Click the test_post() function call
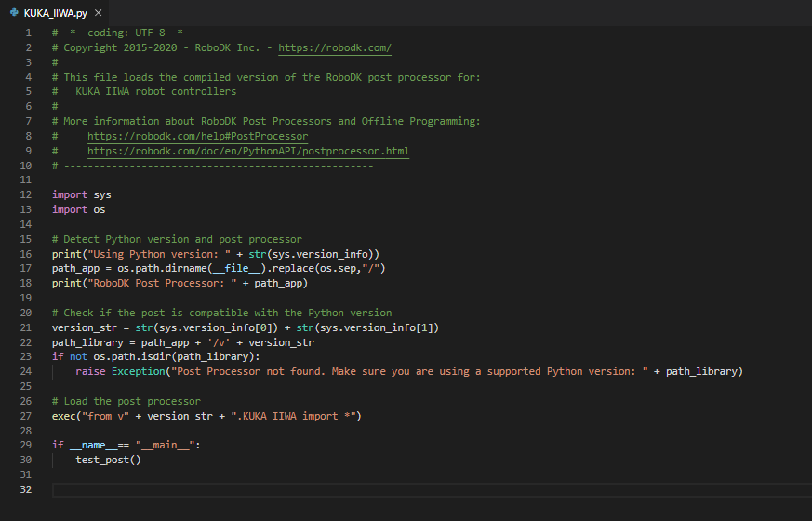 click(108, 460)
